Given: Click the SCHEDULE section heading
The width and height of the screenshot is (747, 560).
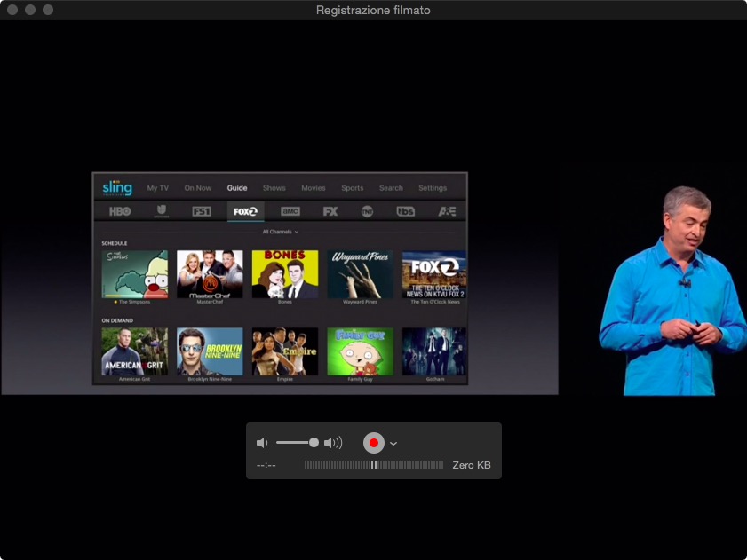Looking at the screenshot, I should click(x=115, y=243).
